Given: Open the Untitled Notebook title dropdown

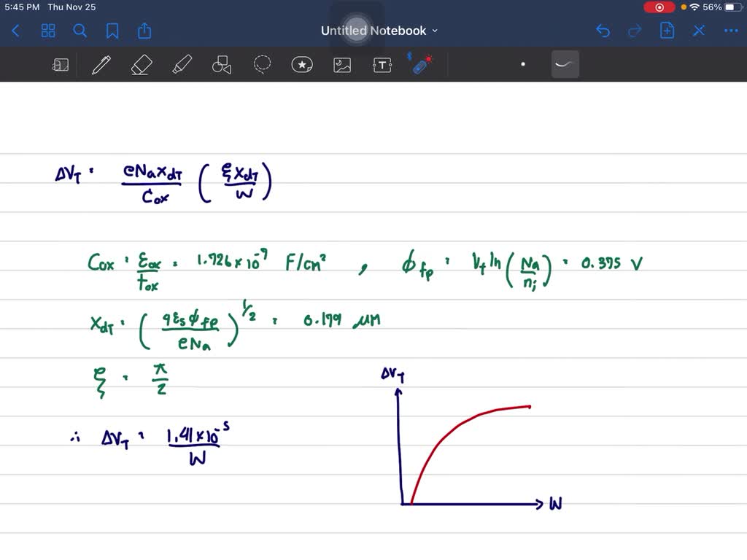Looking at the screenshot, I should coord(436,31).
